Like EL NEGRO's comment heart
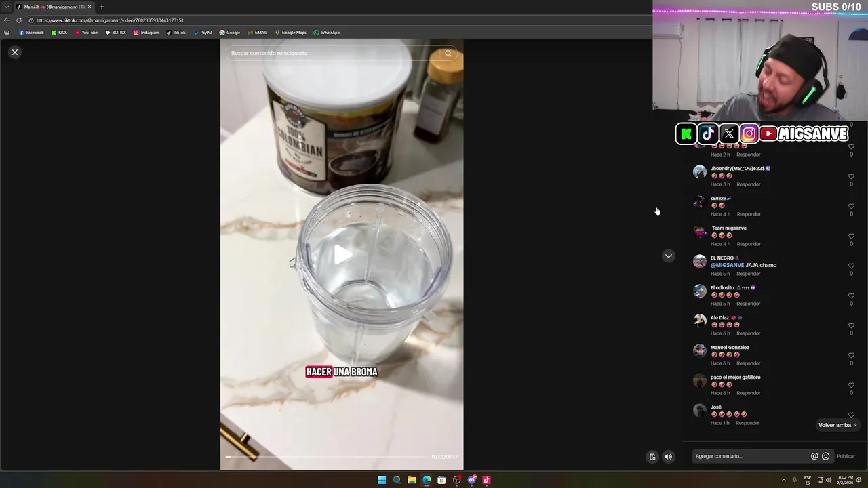Image resolution: width=868 pixels, height=488 pixels. click(851, 266)
